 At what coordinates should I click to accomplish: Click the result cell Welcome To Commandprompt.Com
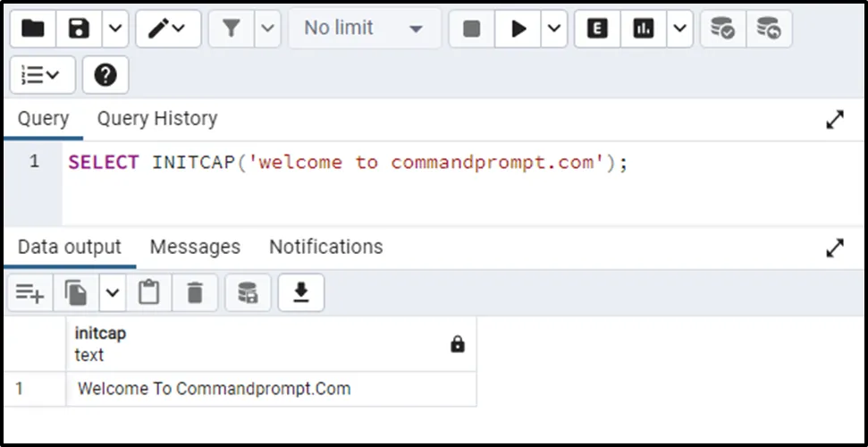pyautogui.click(x=215, y=389)
